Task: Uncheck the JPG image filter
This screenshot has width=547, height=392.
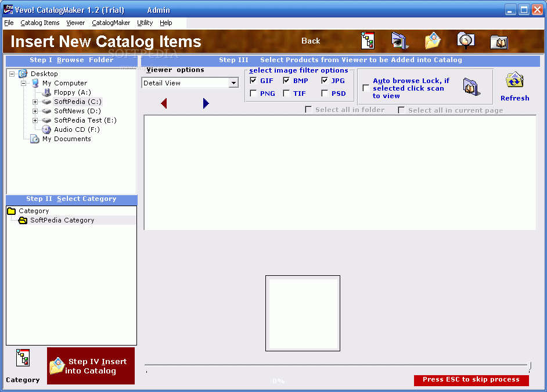Action: [325, 81]
